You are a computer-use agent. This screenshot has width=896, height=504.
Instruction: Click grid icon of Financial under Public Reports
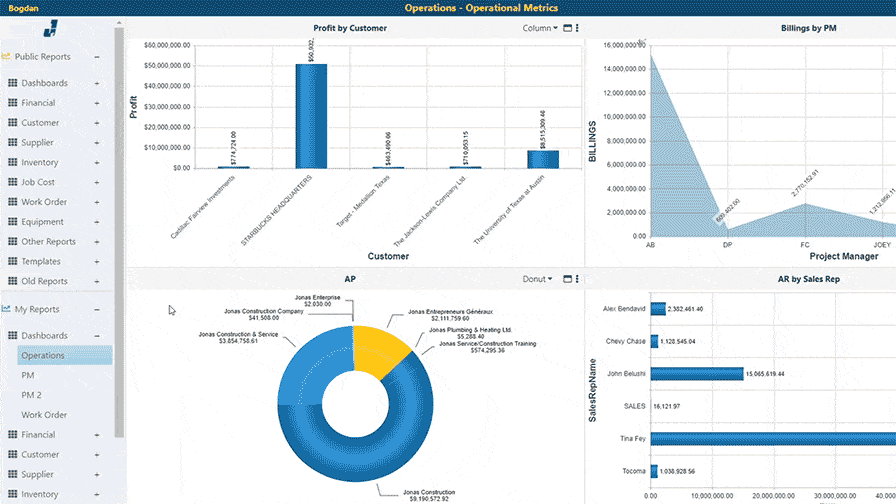(x=13, y=103)
